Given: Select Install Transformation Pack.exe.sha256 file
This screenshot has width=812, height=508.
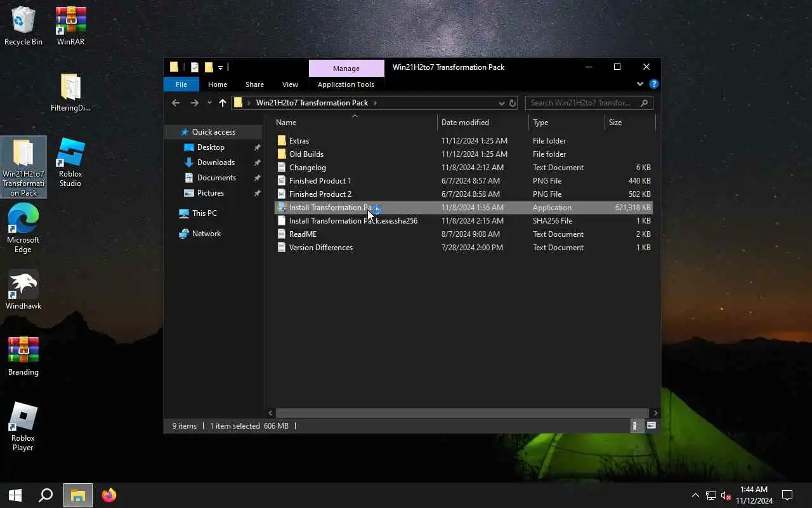Looking at the screenshot, I should tap(464, 221).
